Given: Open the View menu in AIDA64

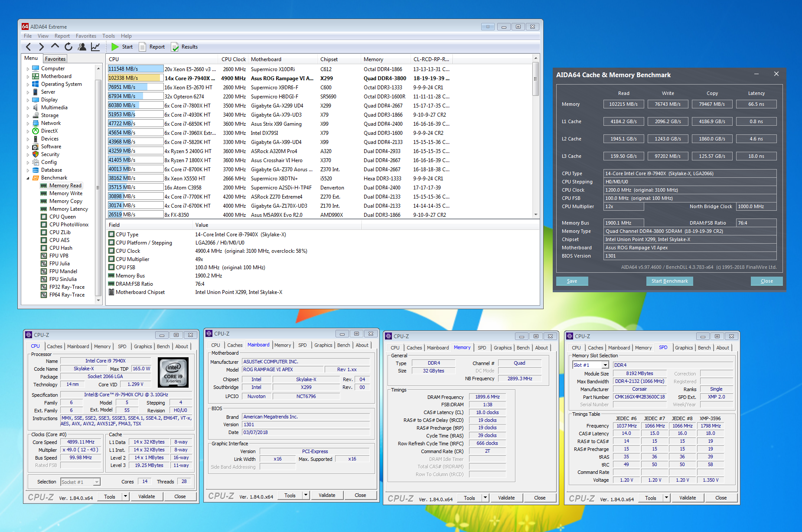Looking at the screenshot, I should click(x=43, y=36).
